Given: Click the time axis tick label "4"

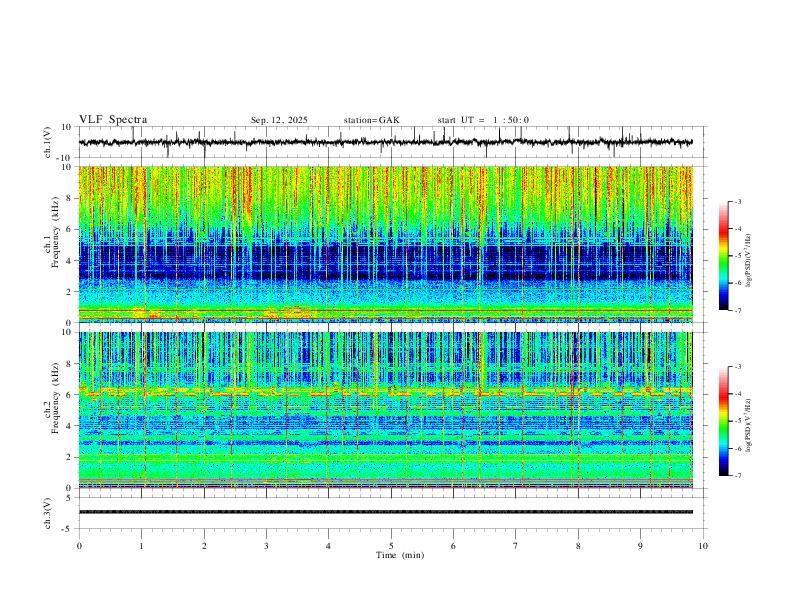Looking at the screenshot, I should 328,546.
